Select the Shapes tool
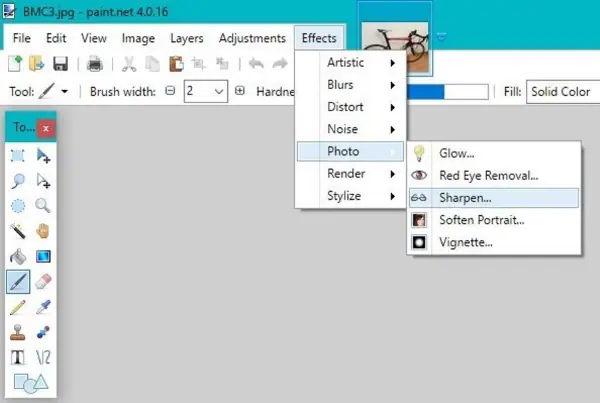Viewport: 600px width, 403px height. 31,383
